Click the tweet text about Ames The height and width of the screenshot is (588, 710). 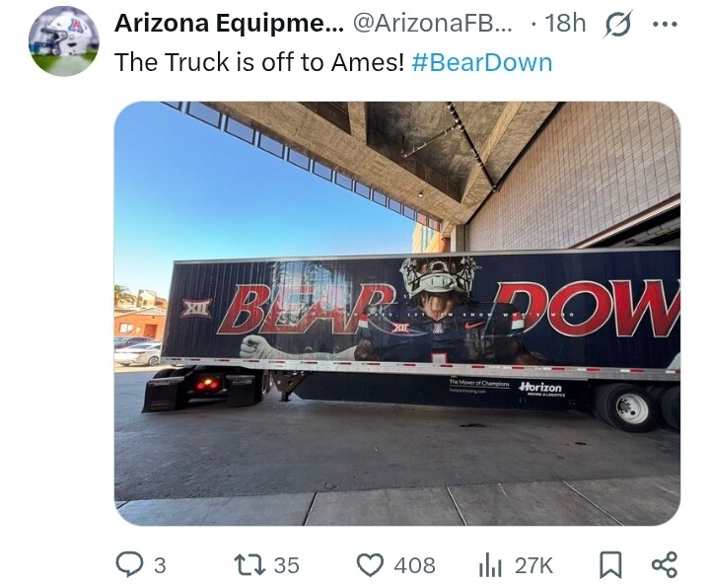pyautogui.click(x=259, y=62)
